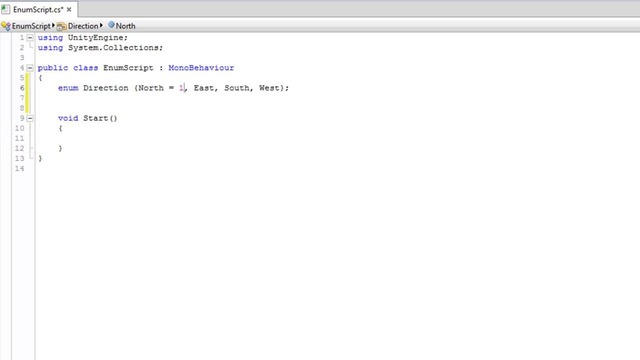Click line number 11 in the gutter
This screenshot has width=640, height=360.
20,138
